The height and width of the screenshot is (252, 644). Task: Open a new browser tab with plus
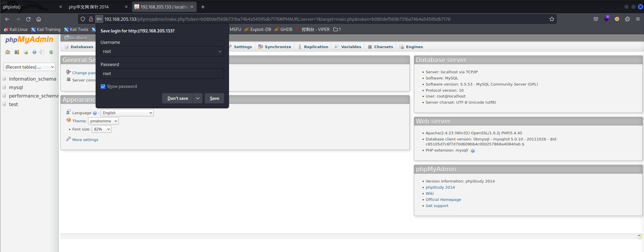point(203,7)
